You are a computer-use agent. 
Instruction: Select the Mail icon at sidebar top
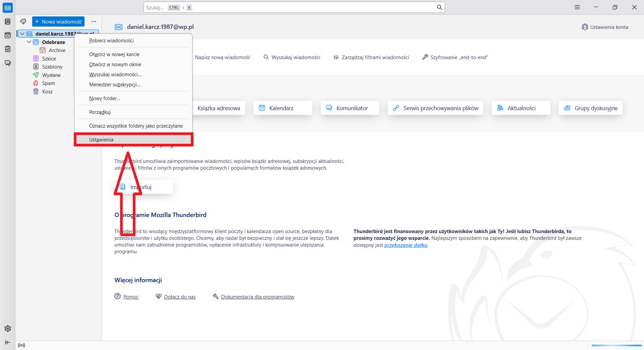click(x=7, y=8)
